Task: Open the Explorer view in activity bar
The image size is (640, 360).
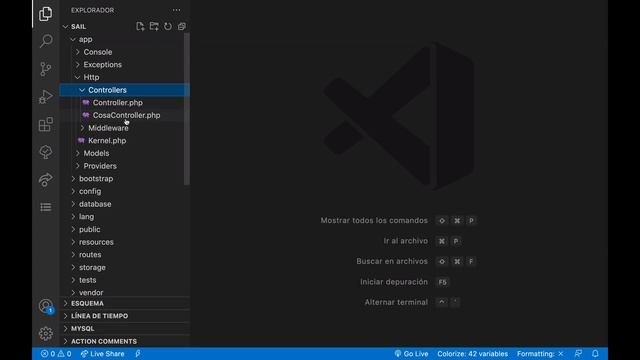Action: pyautogui.click(x=46, y=14)
